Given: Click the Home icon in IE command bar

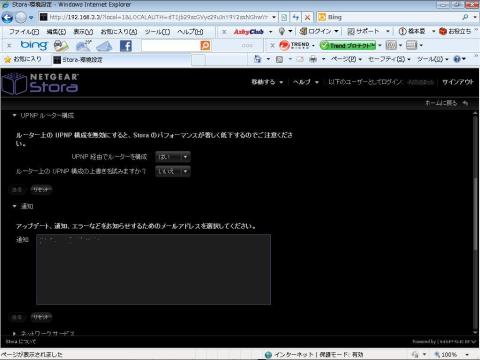Looking at the screenshot, I should 257,59.
